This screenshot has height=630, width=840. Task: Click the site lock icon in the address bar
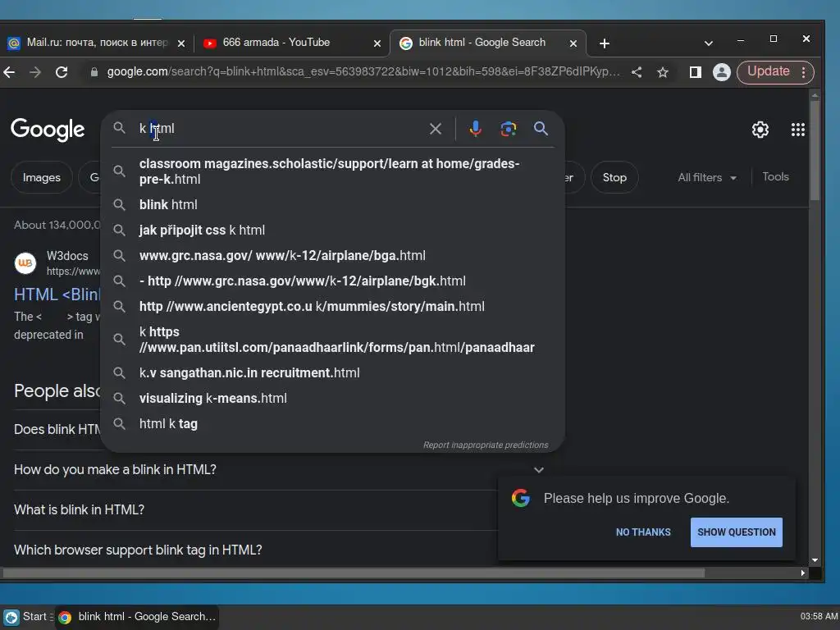click(94, 72)
